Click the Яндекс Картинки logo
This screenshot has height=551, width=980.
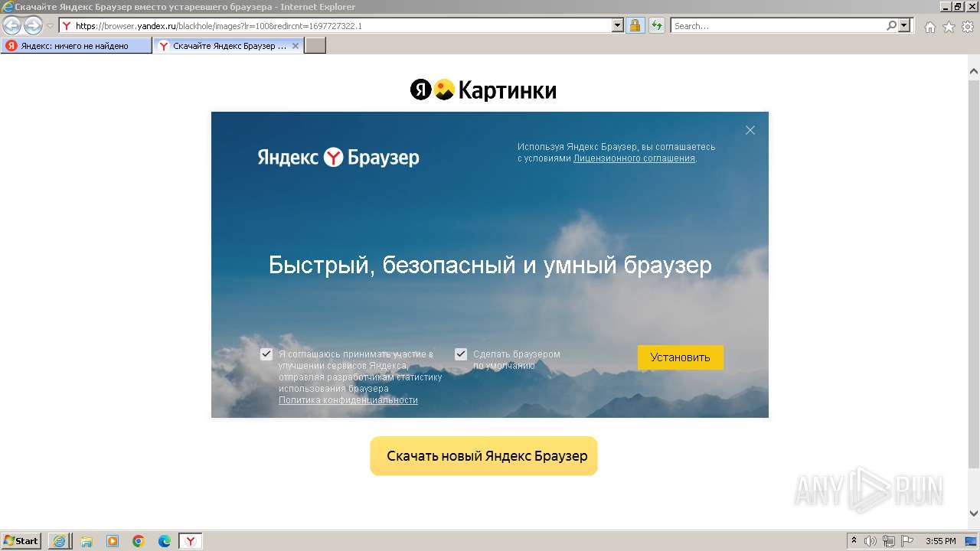pos(483,90)
